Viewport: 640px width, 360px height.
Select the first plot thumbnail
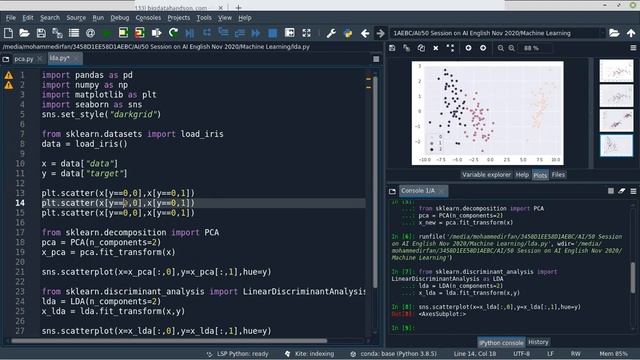click(616, 71)
